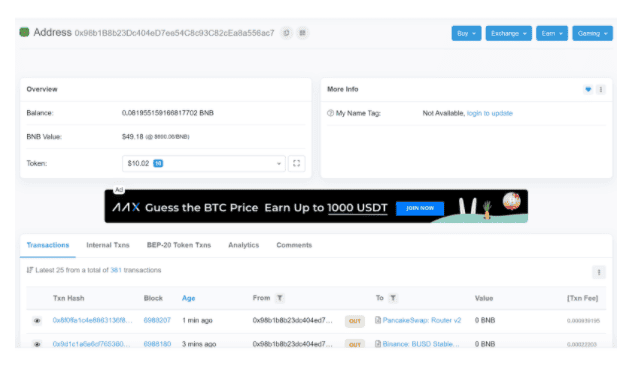Open transactions table three-dot options
The height and width of the screenshot is (377, 633).
[599, 272]
